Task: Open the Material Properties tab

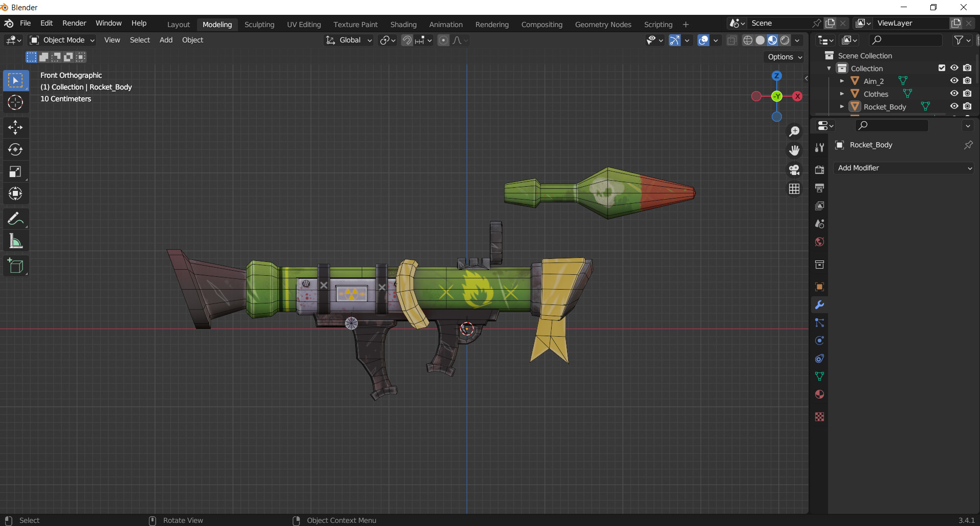Action: coord(819,394)
